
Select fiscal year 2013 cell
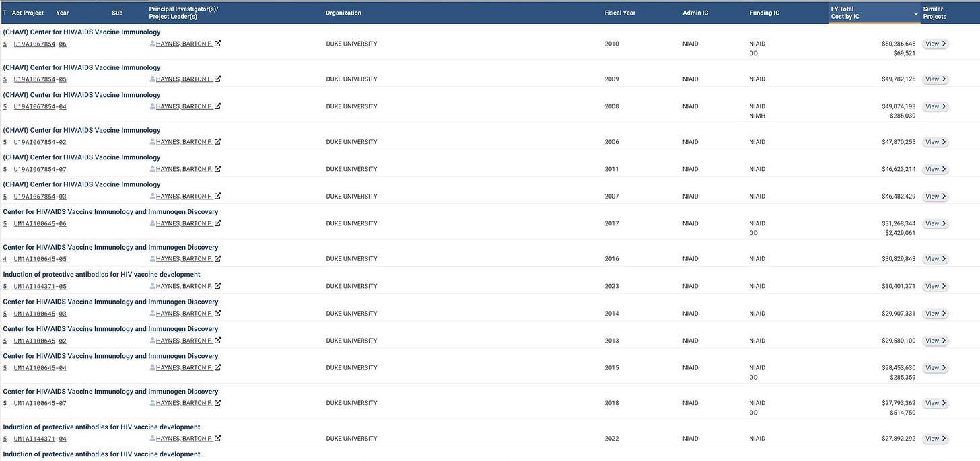coord(612,341)
